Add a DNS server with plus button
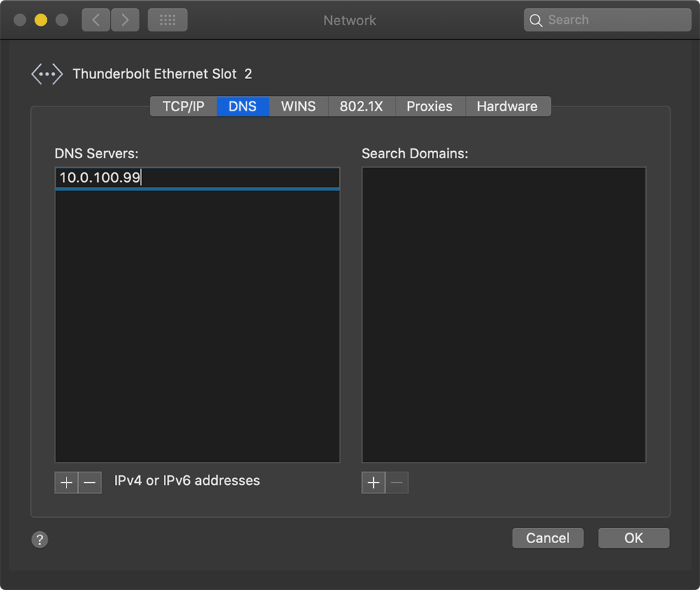 66,482
